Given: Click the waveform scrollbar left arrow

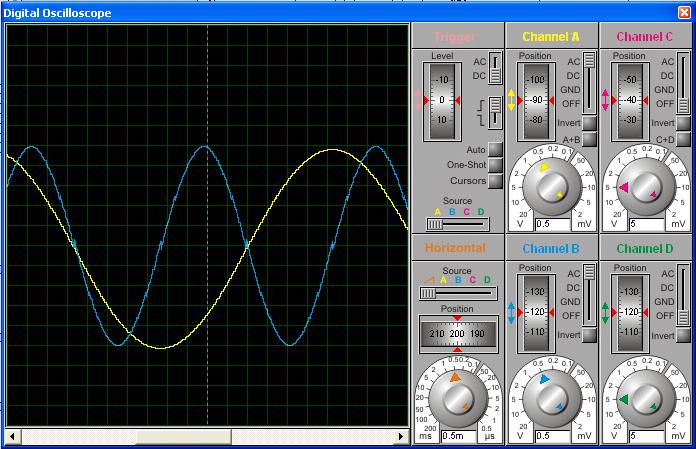Looking at the screenshot, I should (12, 437).
